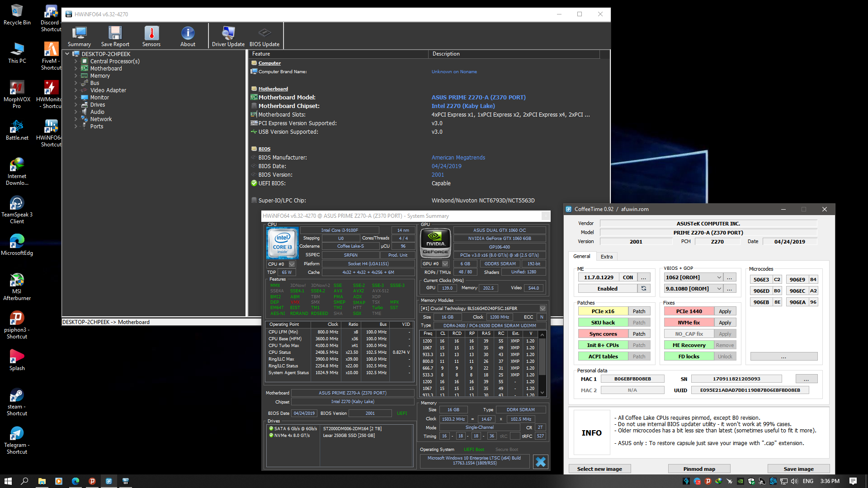Select the steam Shortcut desktop icon

(x=17, y=402)
